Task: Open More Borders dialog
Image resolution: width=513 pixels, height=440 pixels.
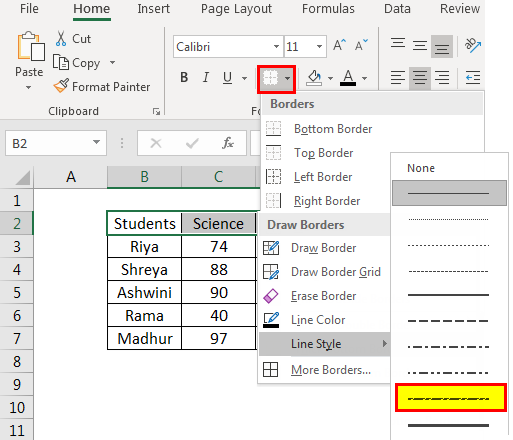Action: pos(325,370)
